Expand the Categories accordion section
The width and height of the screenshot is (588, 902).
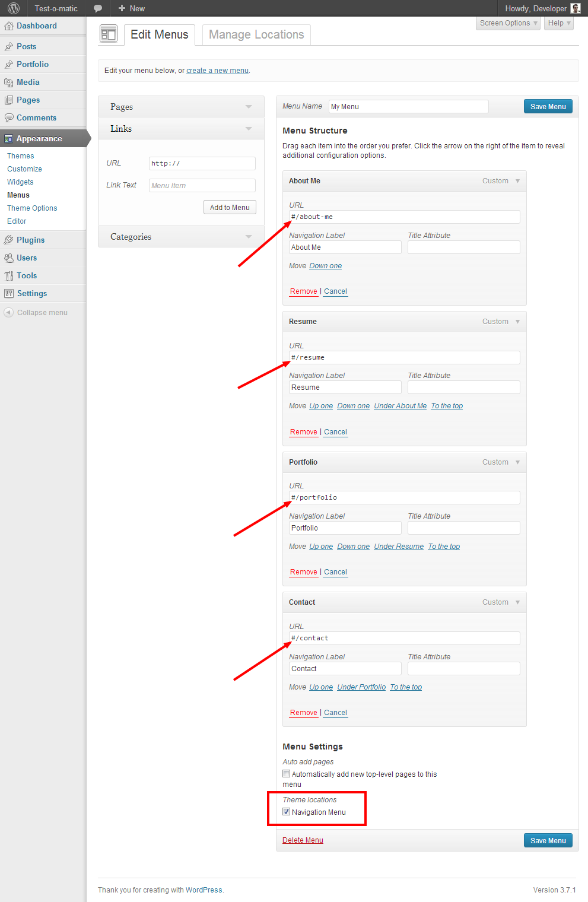[x=249, y=237]
